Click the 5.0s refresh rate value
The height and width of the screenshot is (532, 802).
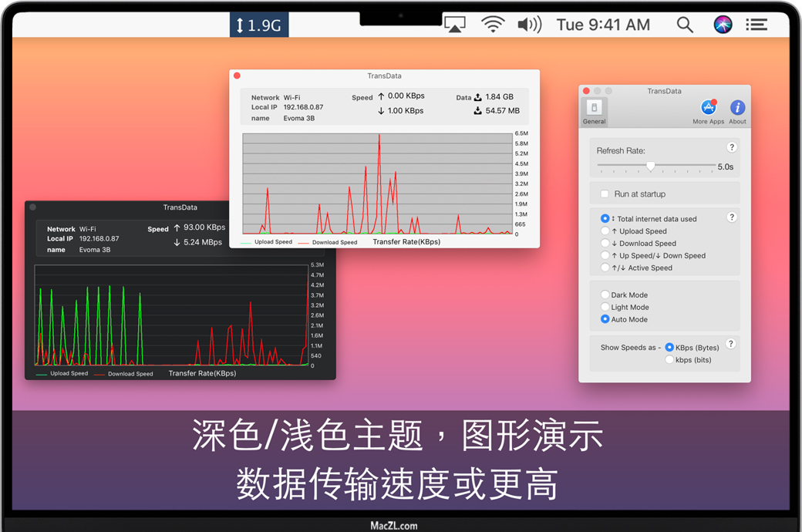point(726,167)
